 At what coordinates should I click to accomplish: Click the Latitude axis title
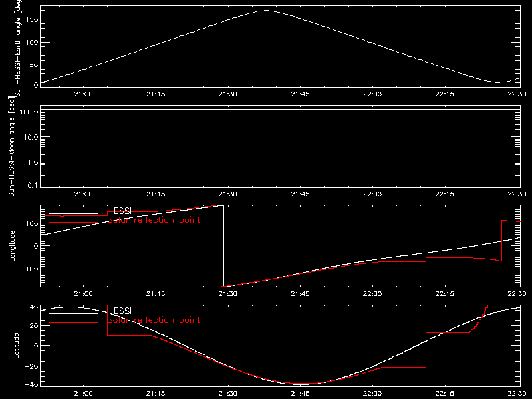[16, 346]
